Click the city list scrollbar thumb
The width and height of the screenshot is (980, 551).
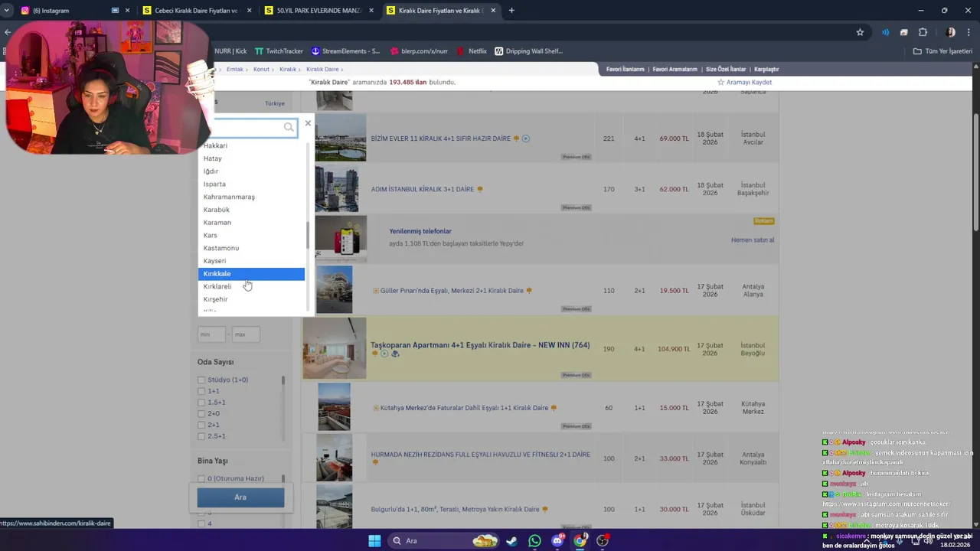(308, 235)
